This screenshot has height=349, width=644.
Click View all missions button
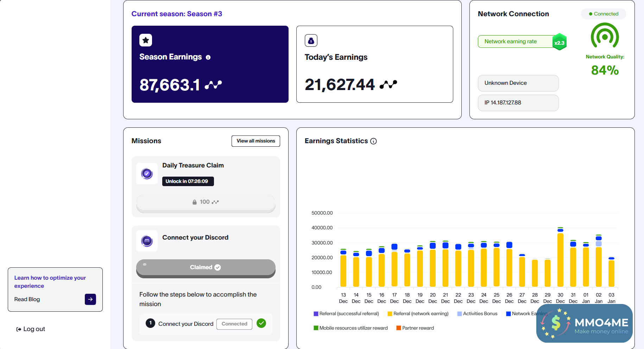(256, 141)
